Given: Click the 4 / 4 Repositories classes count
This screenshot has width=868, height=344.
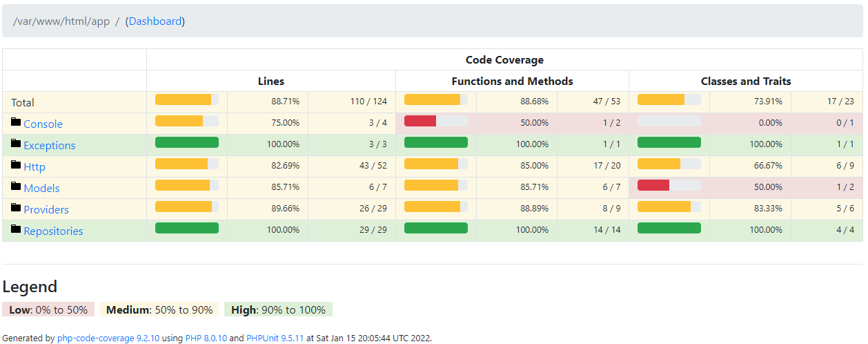Looking at the screenshot, I should pyautogui.click(x=845, y=230).
